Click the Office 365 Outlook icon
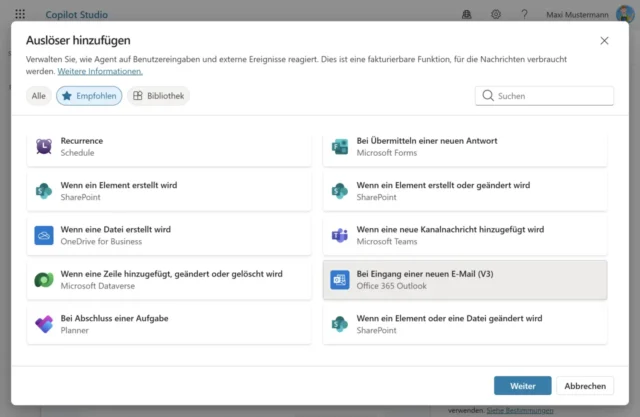The width and height of the screenshot is (640, 417). [340, 280]
